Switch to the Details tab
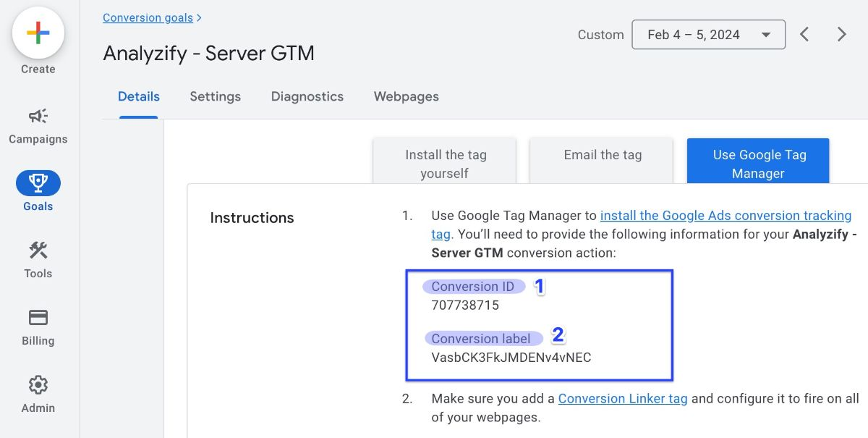The image size is (868, 438). point(138,96)
